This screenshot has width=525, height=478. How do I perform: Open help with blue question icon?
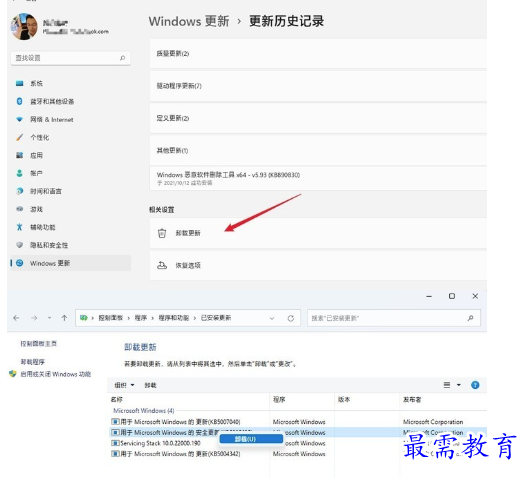pyautogui.click(x=475, y=385)
